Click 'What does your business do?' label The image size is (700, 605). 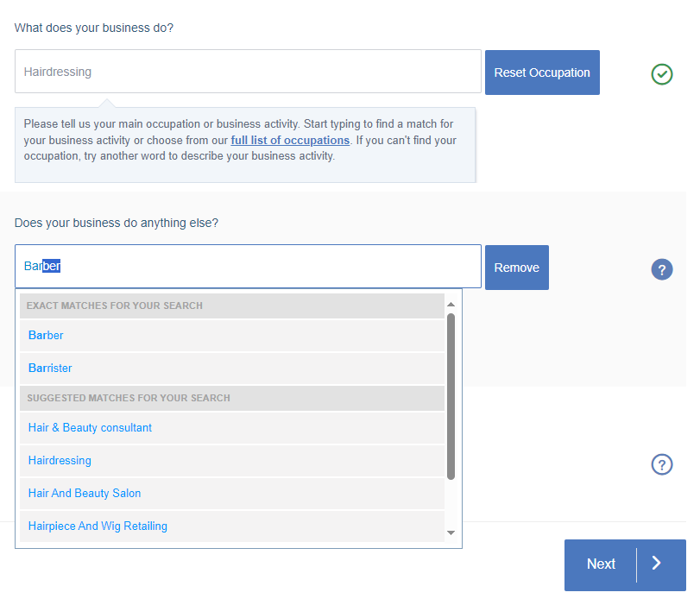[x=94, y=28]
